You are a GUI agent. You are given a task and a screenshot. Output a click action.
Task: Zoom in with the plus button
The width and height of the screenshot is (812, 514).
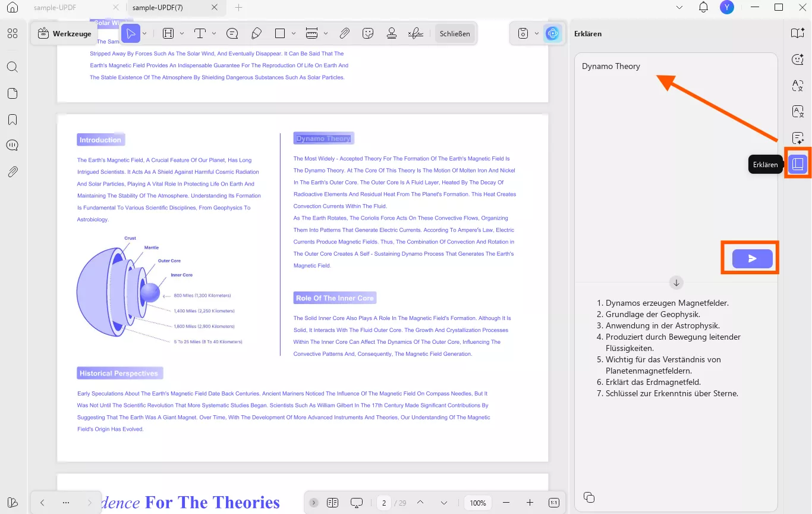click(x=530, y=503)
